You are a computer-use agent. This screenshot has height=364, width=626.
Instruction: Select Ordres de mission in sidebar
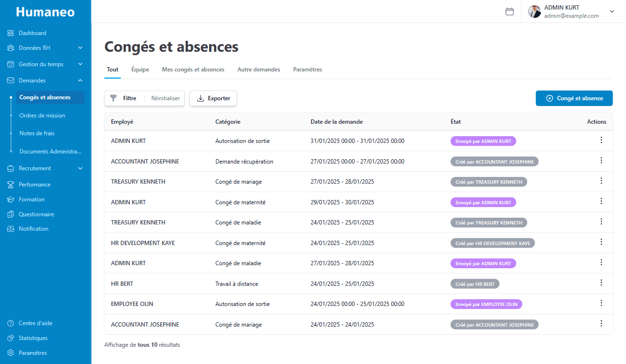click(42, 116)
